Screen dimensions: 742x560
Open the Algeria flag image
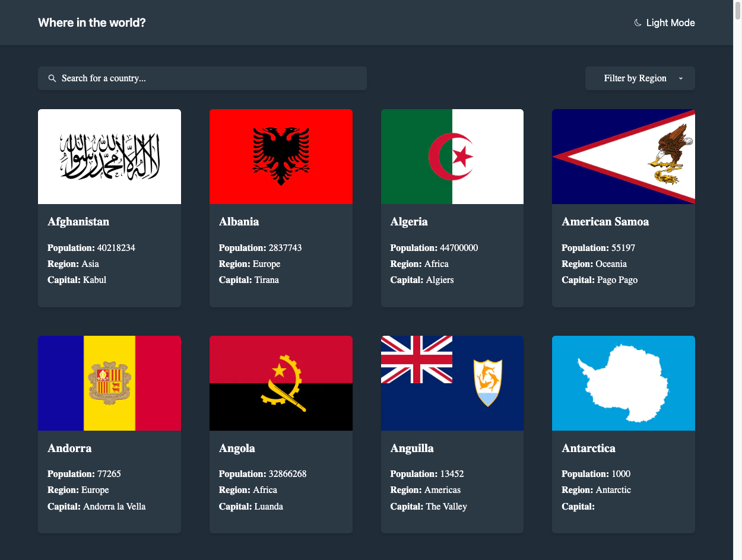coord(452,157)
